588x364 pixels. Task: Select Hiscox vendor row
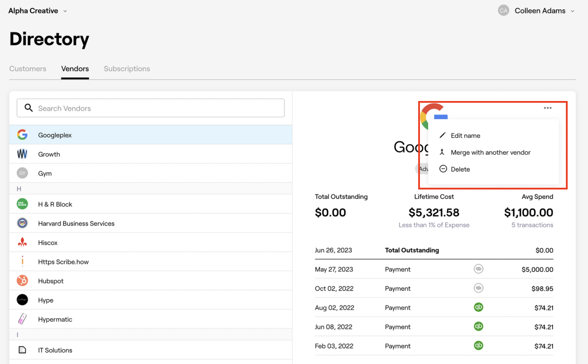pos(151,243)
